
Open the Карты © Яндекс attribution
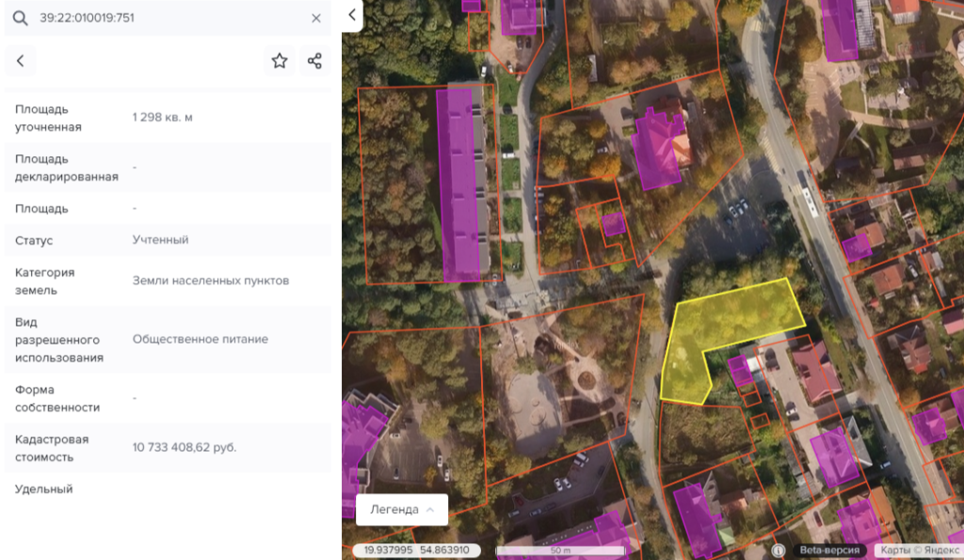click(919, 551)
